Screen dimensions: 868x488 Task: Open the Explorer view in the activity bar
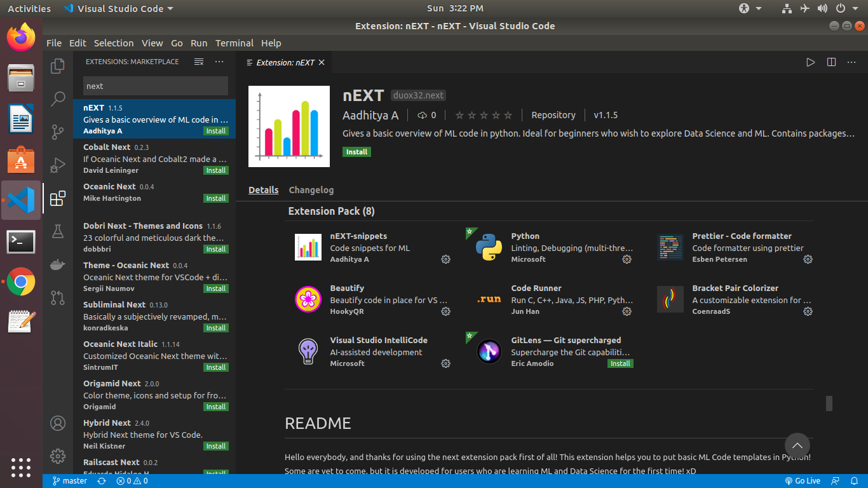pos(58,65)
